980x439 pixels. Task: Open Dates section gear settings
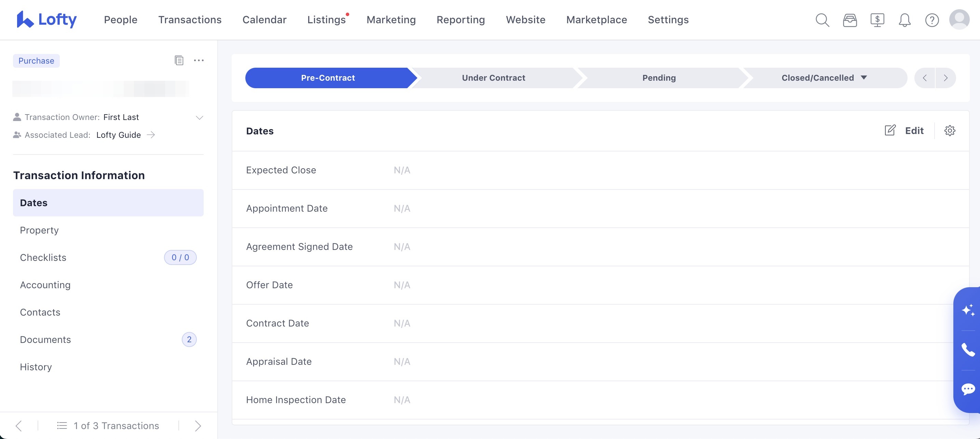coord(950,131)
